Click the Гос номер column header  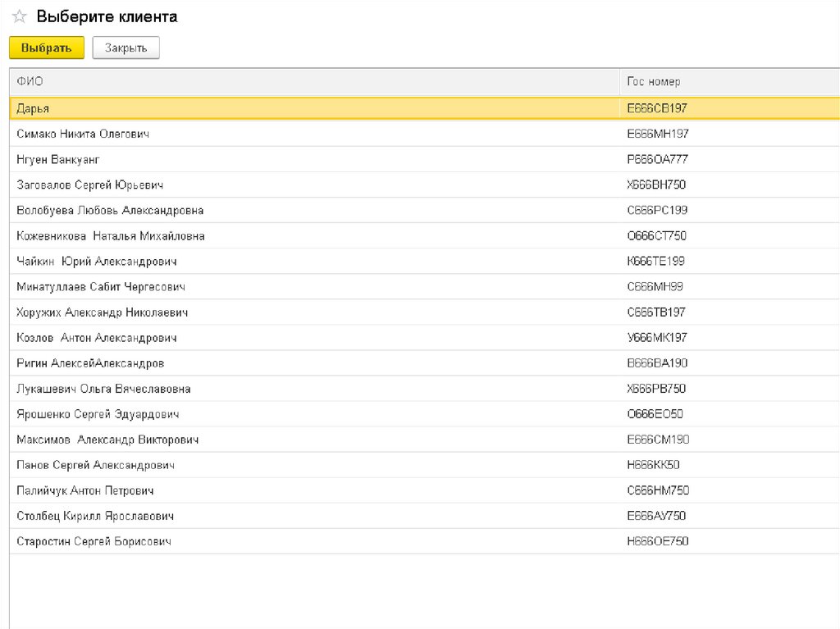pos(653,82)
